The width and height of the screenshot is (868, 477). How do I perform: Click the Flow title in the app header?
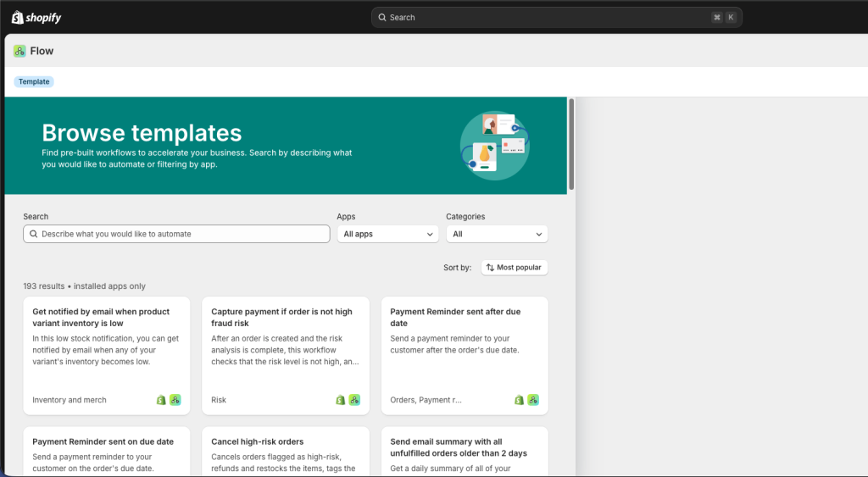click(42, 51)
